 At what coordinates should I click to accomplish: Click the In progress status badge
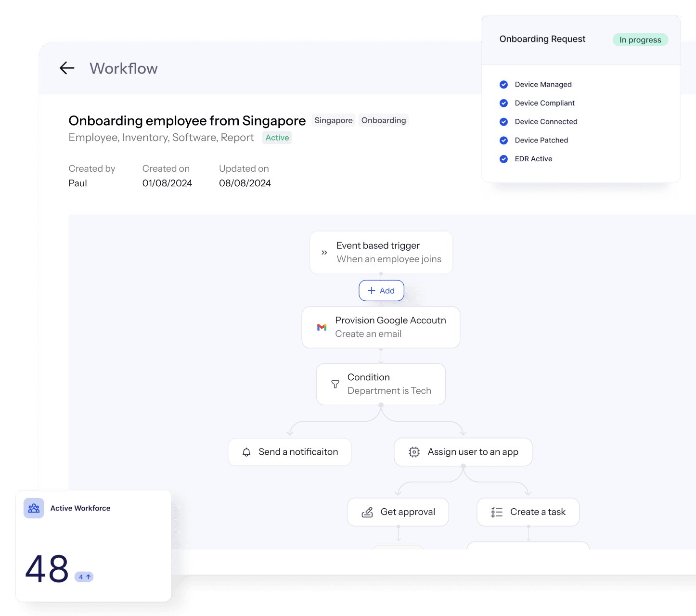640,40
